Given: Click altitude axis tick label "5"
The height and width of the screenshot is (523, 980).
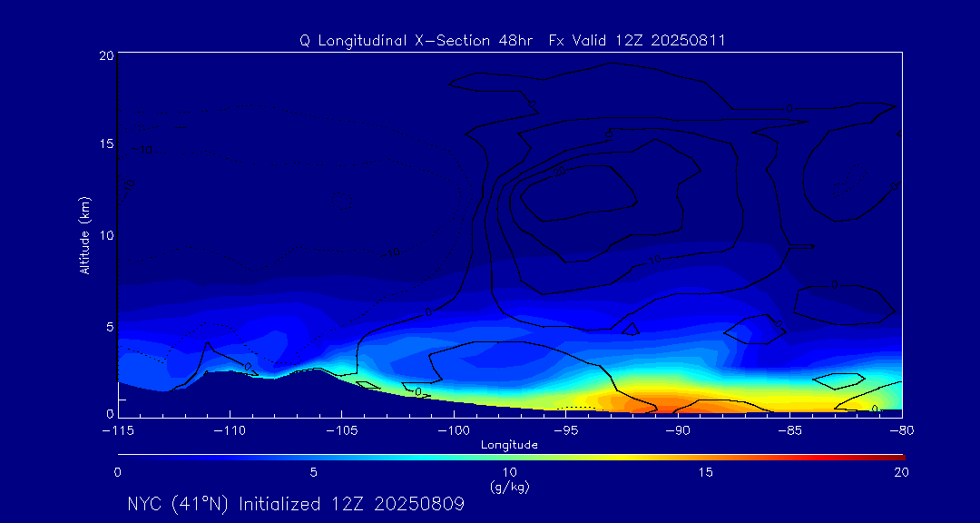Looking at the screenshot, I should [x=110, y=325].
